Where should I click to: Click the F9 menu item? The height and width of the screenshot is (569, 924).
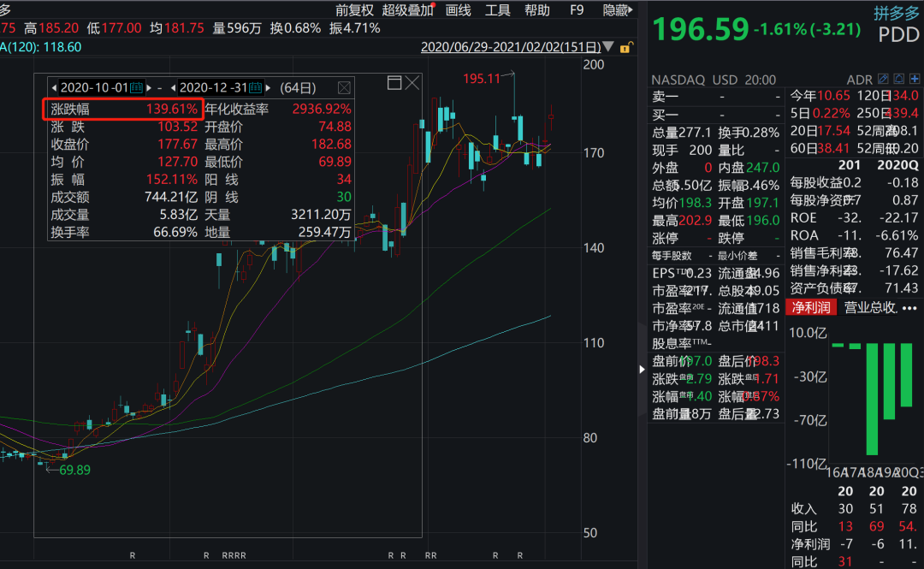577,10
